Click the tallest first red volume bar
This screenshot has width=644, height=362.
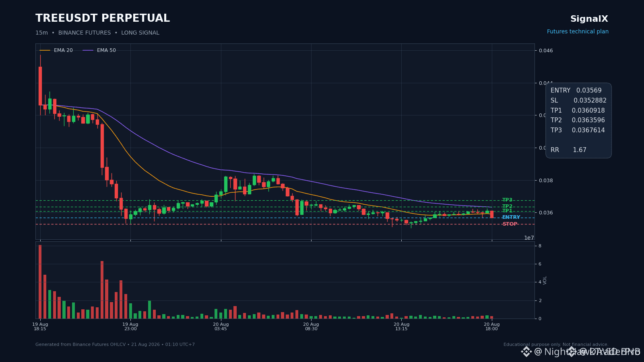tap(40, 282)
